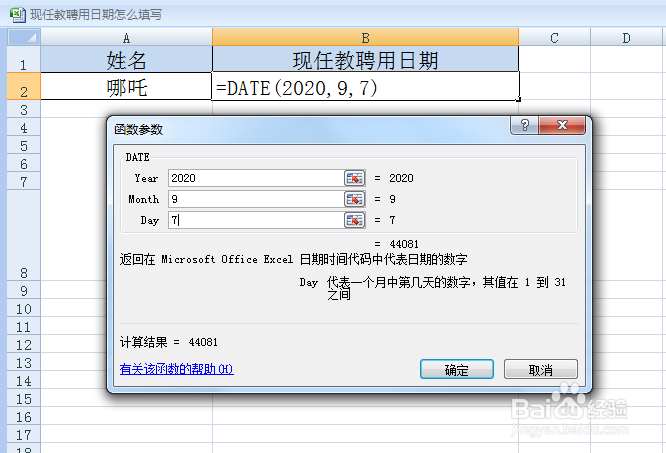Click the Day label beside the input
Screen dimensions: 666x453
click(x=150, y=220)
